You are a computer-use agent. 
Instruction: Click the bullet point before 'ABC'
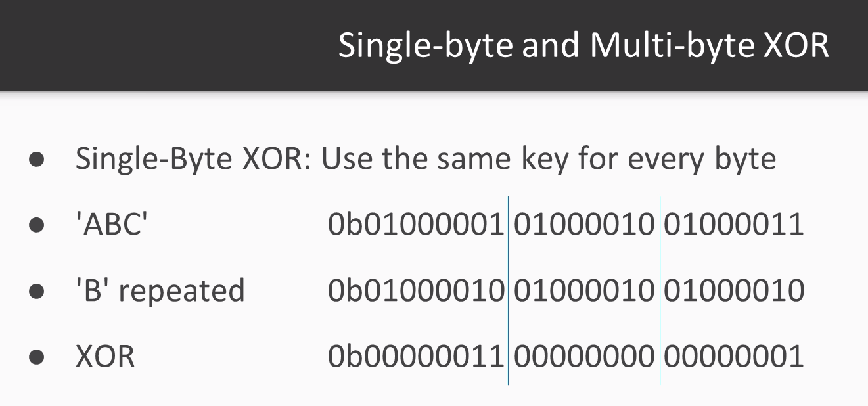[x=37, y=226]
